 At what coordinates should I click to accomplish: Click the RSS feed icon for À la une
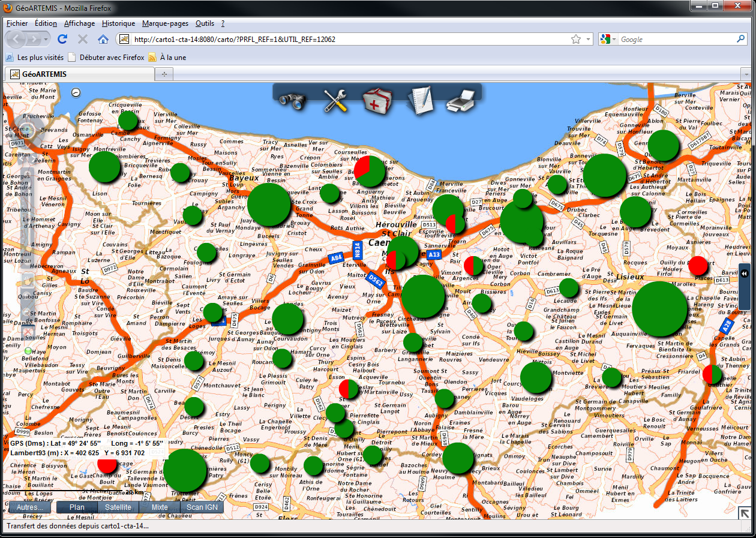(152, 58)
